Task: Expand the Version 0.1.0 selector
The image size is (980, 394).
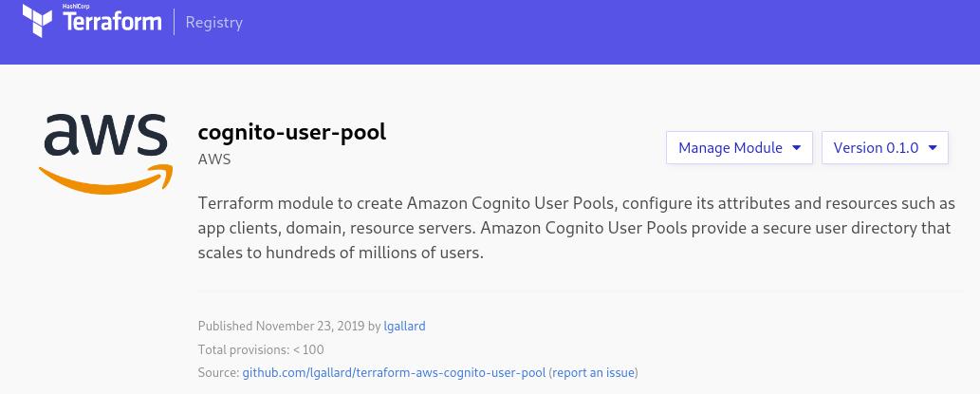Action: point(885,147)
